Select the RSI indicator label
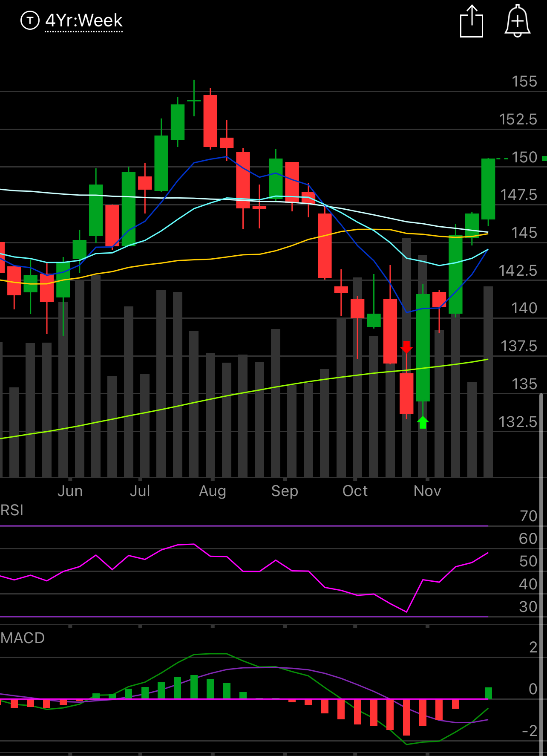Image resolution: width=547 pixels, height=756 pixels. [12, 510]
